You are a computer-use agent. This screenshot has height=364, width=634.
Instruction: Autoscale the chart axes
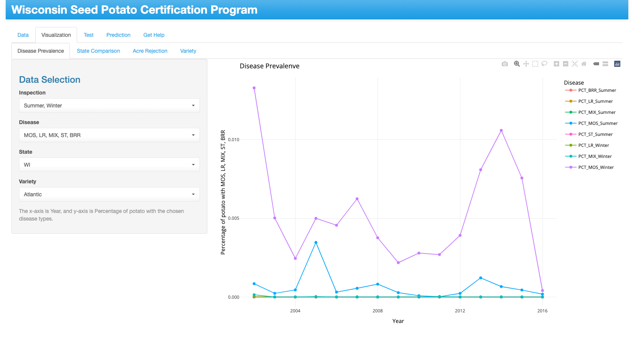point(575,64)
